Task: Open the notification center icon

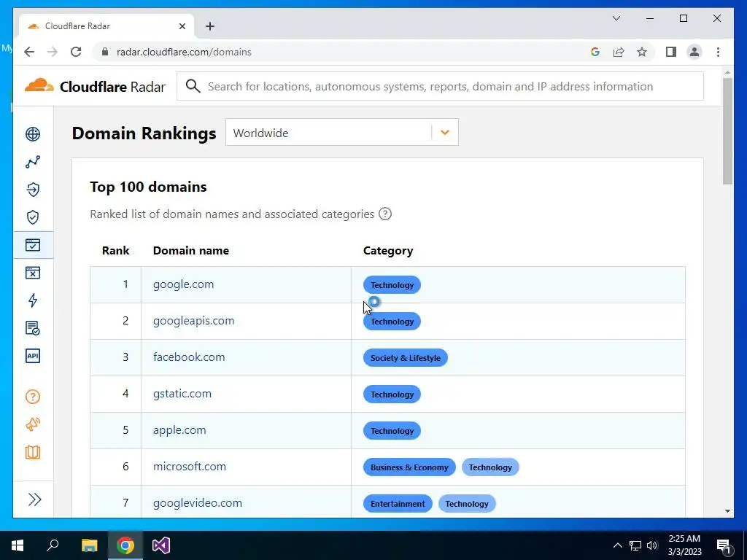Action: click(x=723, y=545)
